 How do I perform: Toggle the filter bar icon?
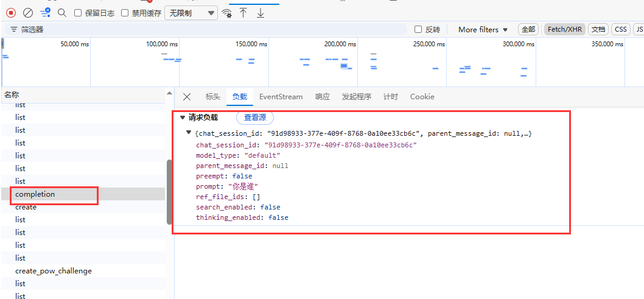(45, 12)
